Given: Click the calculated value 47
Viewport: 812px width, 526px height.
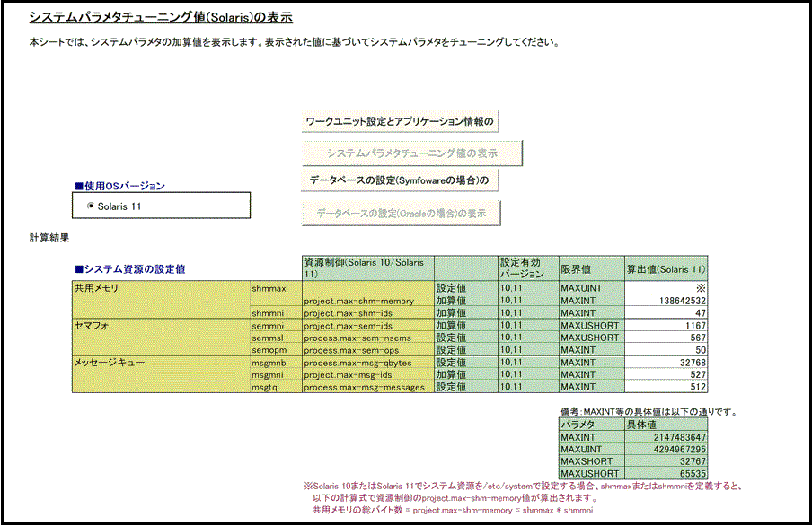Looking at the screenshot, I should (666, 313).
